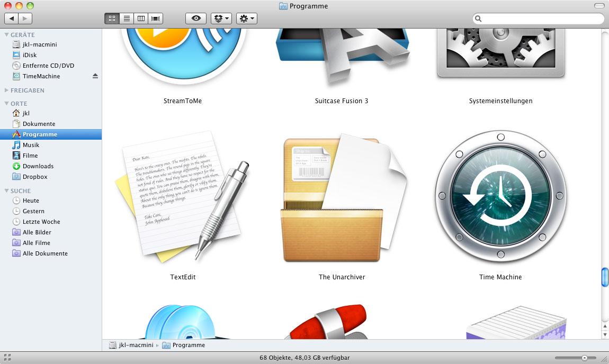Select the StreamToMe app icon
The image size is (609, 364).
tap(183, 57)
